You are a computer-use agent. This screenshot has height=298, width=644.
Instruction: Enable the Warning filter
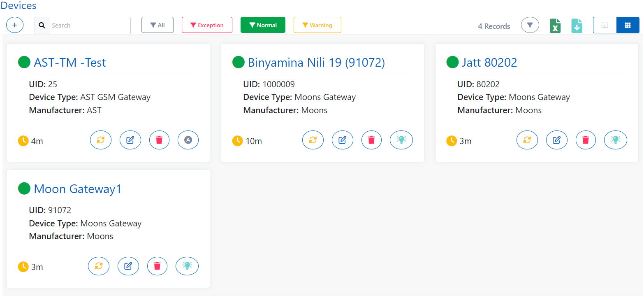click(x=317, y=25)
